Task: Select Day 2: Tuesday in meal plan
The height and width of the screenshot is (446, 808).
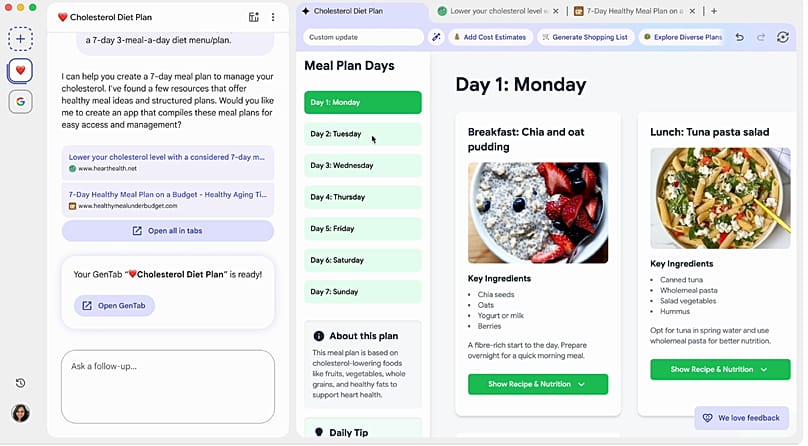Action: coord(363,134)
